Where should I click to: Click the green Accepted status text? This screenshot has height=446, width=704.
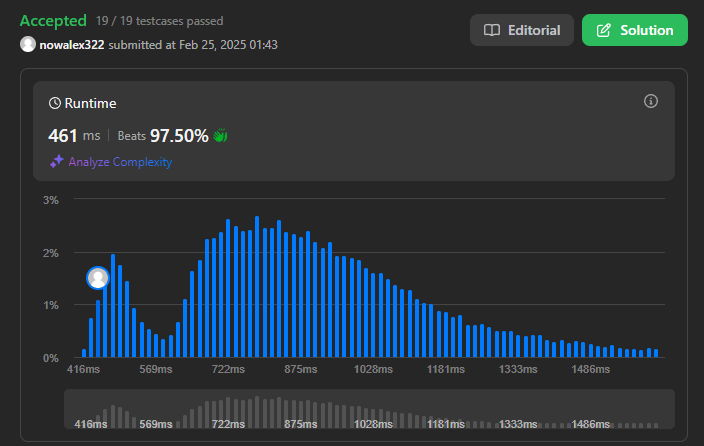52,20
